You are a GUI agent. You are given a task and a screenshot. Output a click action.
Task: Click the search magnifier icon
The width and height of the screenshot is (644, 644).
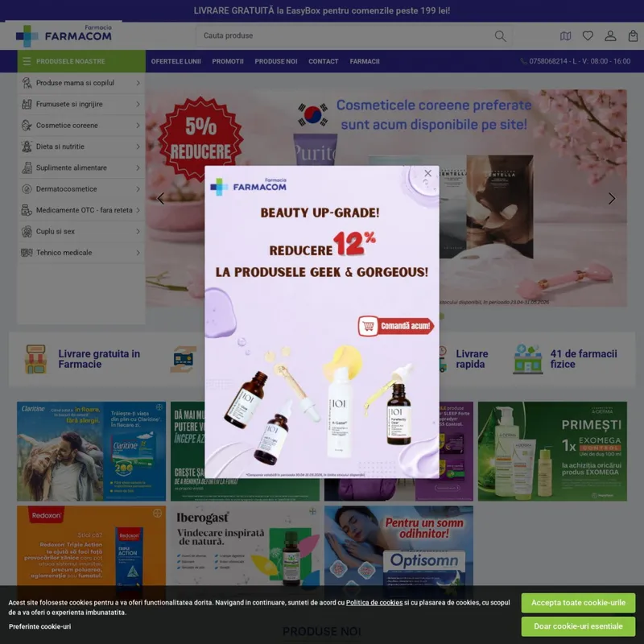click(500, 35)
